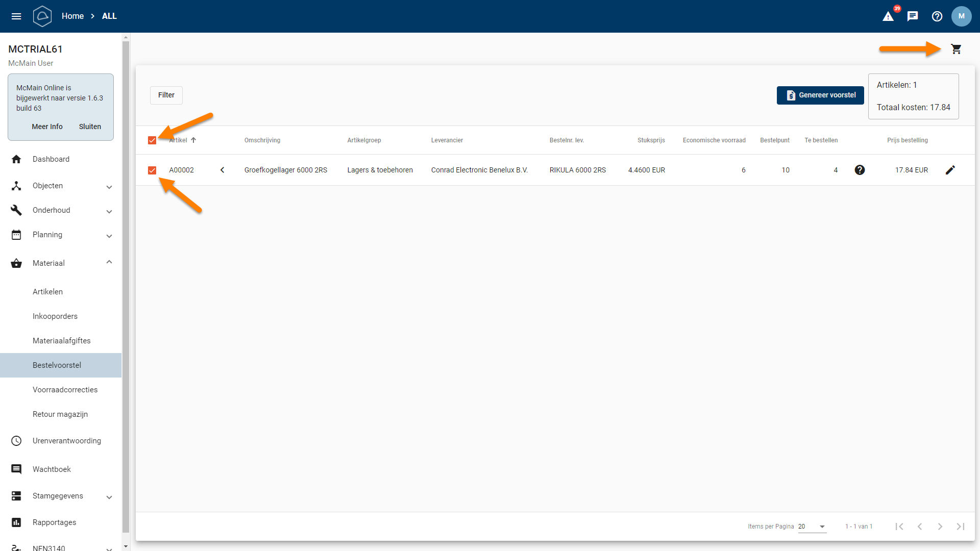Click the pencil edit icon for A00002
The height and width of the screenshot is (551, 980).
950,170
